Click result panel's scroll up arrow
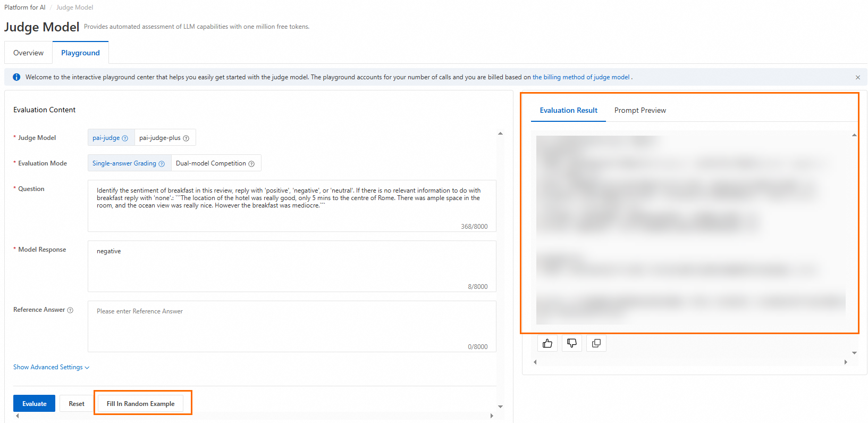The height and width of the screenshot is (423, 868). click(x=854, y=135)
